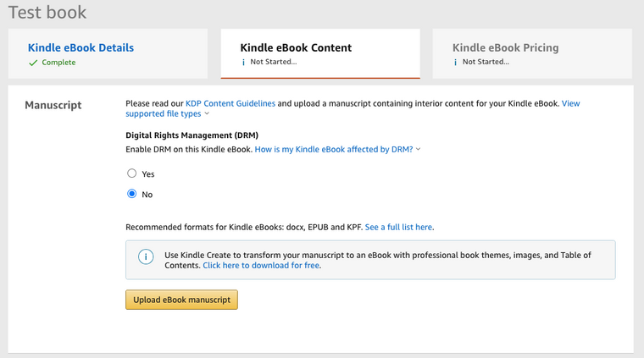Screen dimensions: 644x358
Task: Open the Kindle eBook Pricing tab
Action: [505, 48]
